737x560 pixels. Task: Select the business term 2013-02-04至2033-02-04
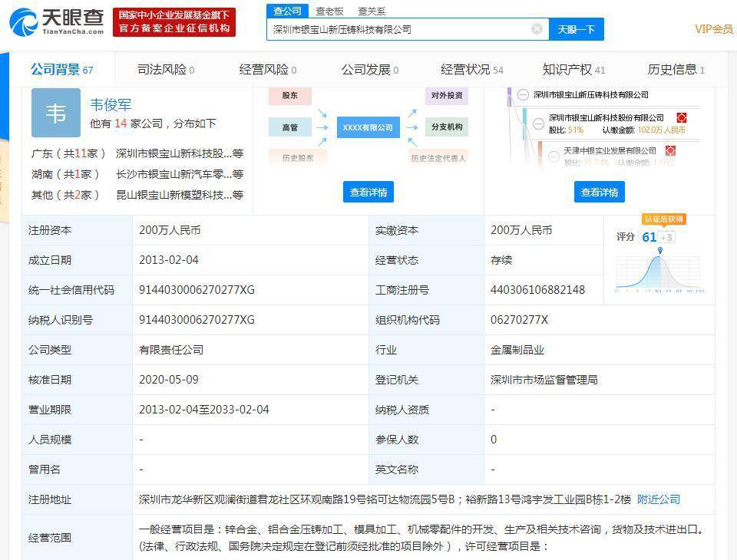[204, 410]
